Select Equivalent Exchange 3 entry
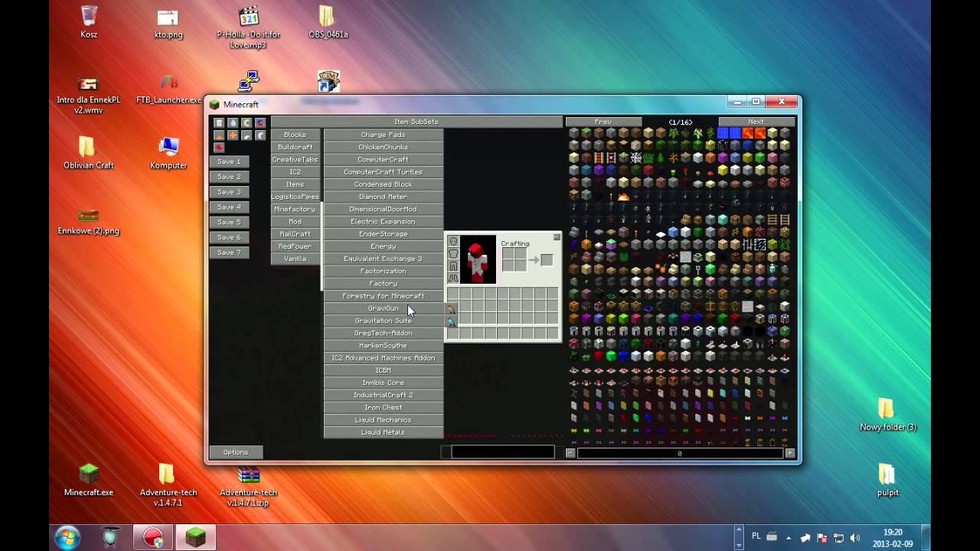Image resolution: width=980 pixels, height=551 pixels. [384, 259]
